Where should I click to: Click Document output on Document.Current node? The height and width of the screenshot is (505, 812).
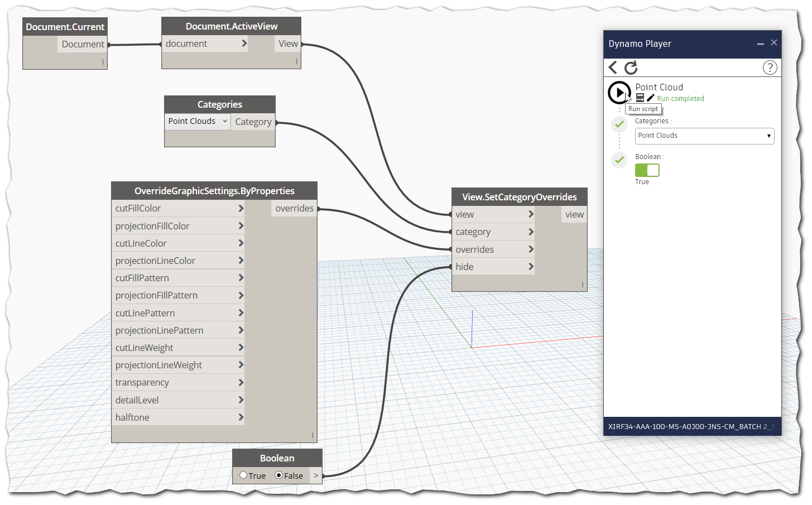pyautogui.click(x=83, y=44)
